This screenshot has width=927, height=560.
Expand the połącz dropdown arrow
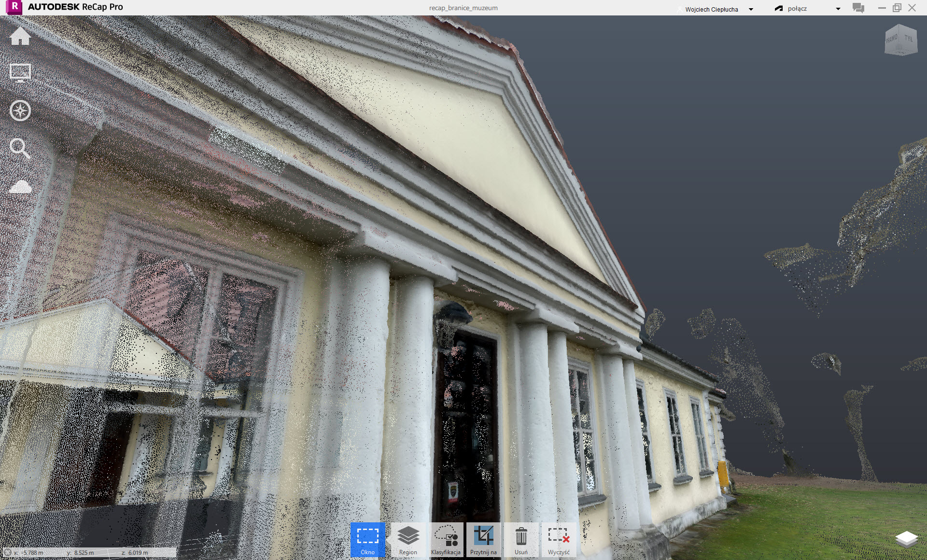pyautogui.click(x=838, y=9)
